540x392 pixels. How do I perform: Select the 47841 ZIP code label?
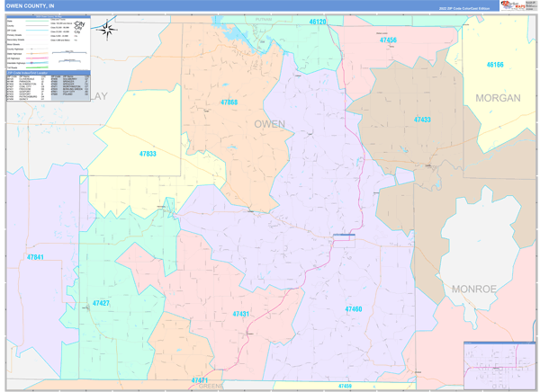(35, 257)
